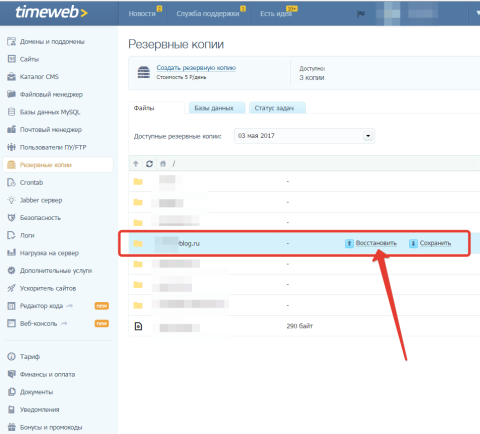
Task: Open the Jabber сервер lightbulb icon
Action: coord(11,200)
